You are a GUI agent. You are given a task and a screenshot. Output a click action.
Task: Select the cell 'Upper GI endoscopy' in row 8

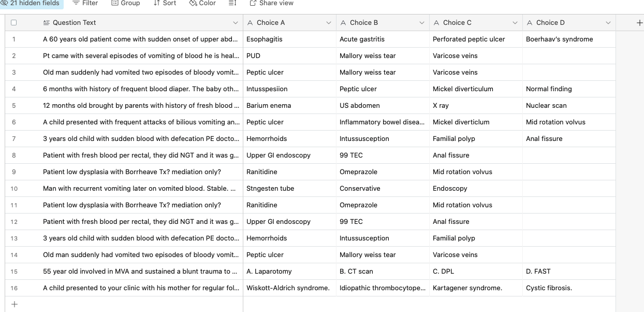click(289, 155)
